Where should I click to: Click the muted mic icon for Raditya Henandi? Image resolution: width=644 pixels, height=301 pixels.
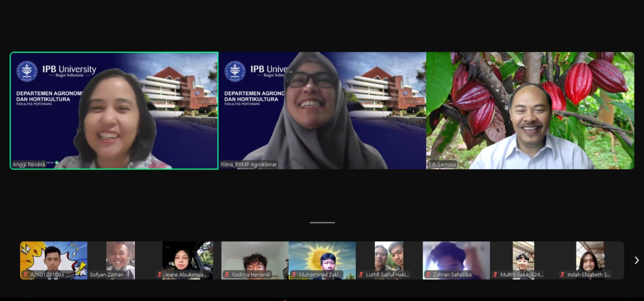coord(227,274)
